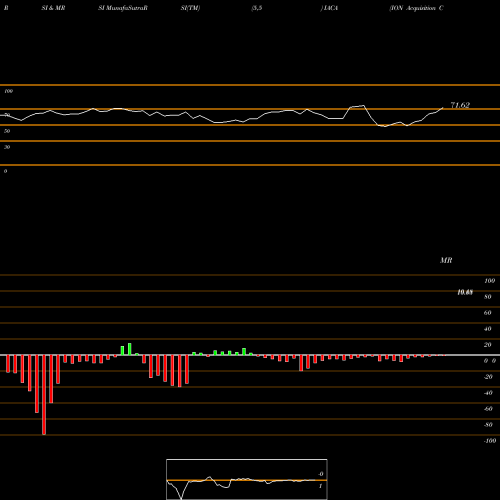Click the MR axis label -80
Screen dimensions: 500x500
pyautogui.click(x=488, y=425)
